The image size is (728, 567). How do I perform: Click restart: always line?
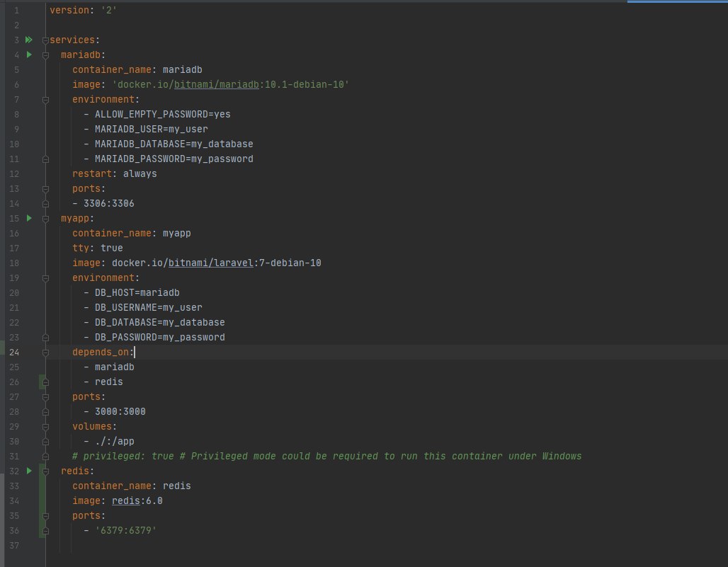tap(115, 173)
